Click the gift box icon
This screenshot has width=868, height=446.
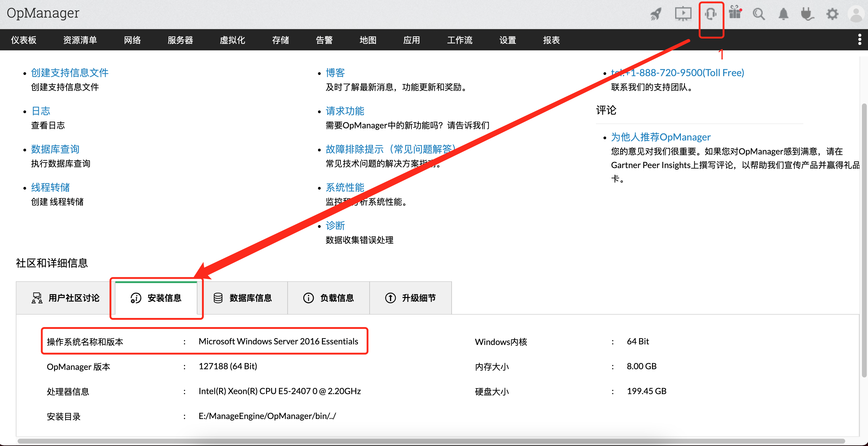[x=735, y=13]
